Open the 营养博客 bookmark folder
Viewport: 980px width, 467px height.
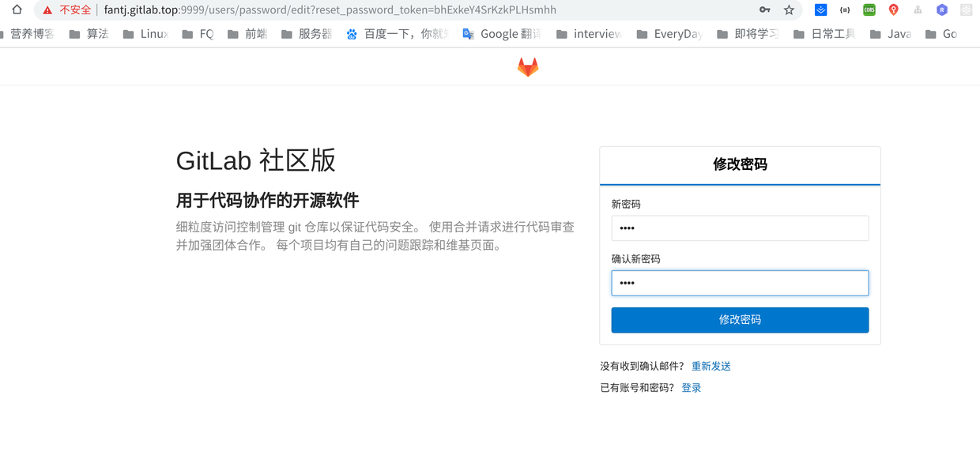pos(28,34)
